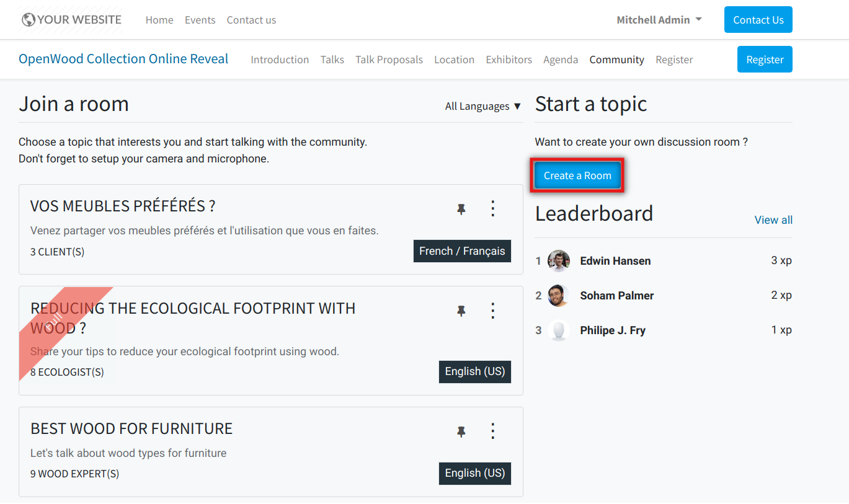The width and height of the screenshot is (849, 504).
Task: Open kebab menu for Vos Meubles Préférés
Action: point(493,208)
